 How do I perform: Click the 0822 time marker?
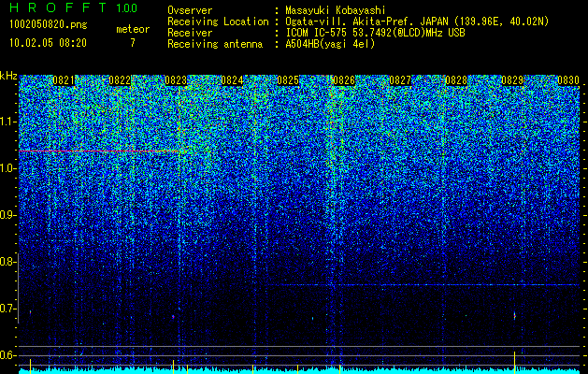coord(120,80)
